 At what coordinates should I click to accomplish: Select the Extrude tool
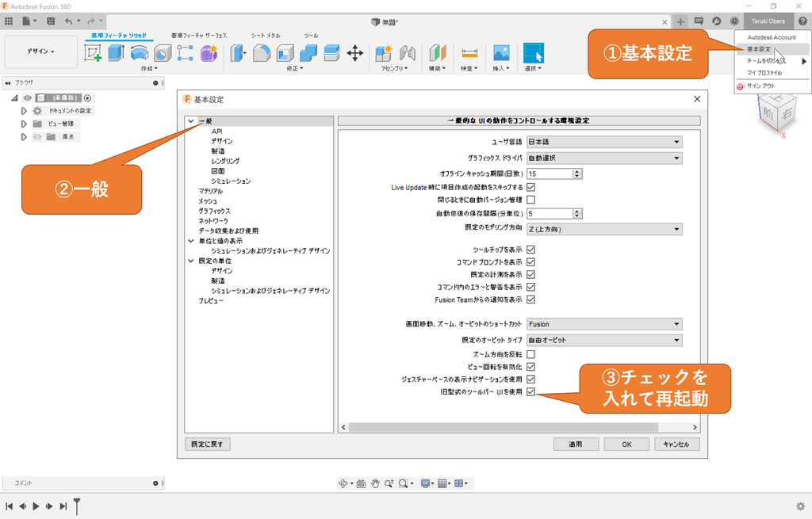point(116,53)
